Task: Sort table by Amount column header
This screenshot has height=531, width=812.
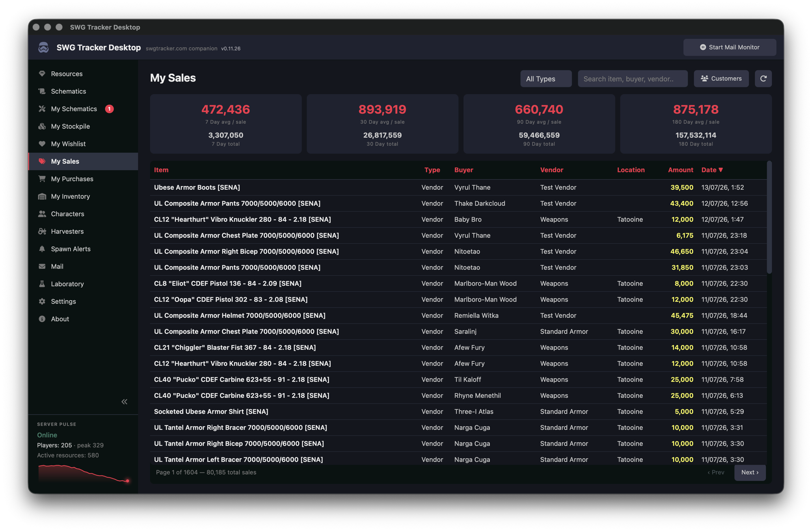Action: coord(680,170)
